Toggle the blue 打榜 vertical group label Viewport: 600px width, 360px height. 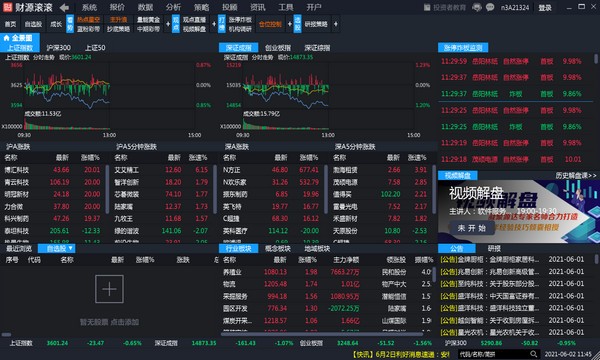click(222, 24)
